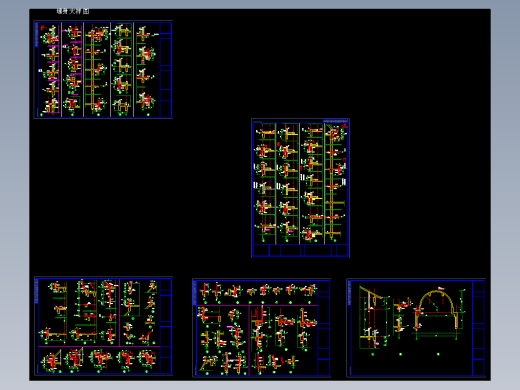Click the title block of top-left sheet

point(166,69)
